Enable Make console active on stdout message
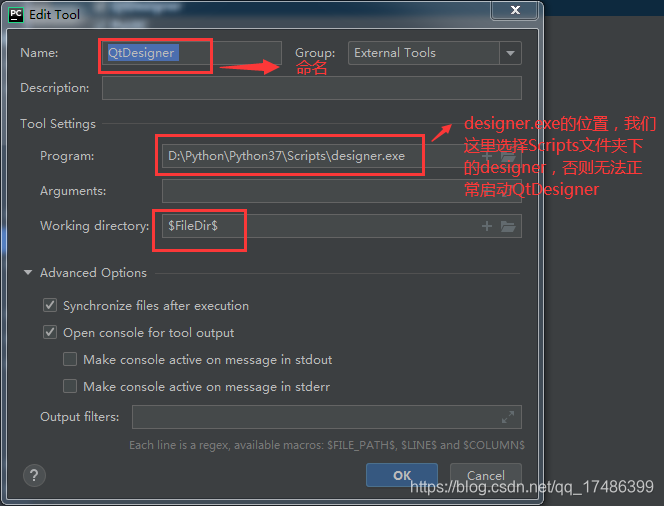This screenshot has width=664, height=506. [x=70, y=359]
